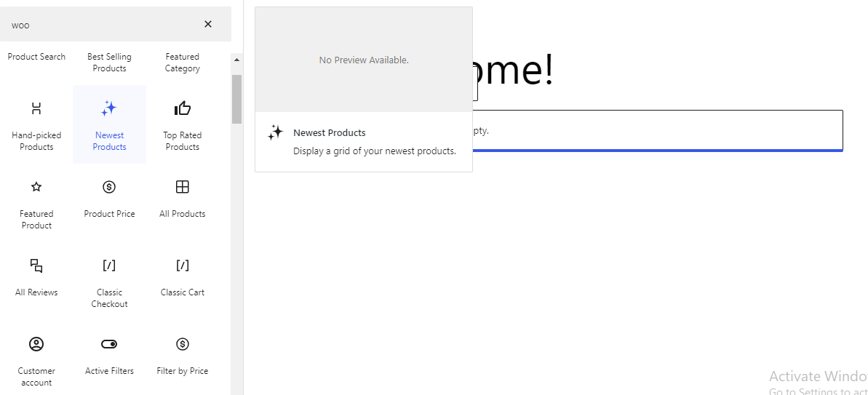The height and width of the screenshot is (395, 868).
Task: Insert the Hand-picked Products block
Action: click(36, 124)
